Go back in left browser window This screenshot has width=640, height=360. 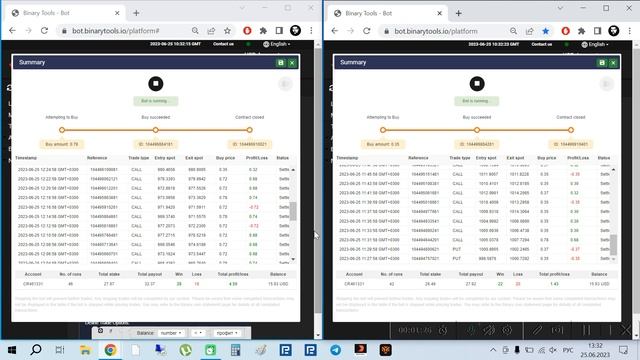(12, 31)
